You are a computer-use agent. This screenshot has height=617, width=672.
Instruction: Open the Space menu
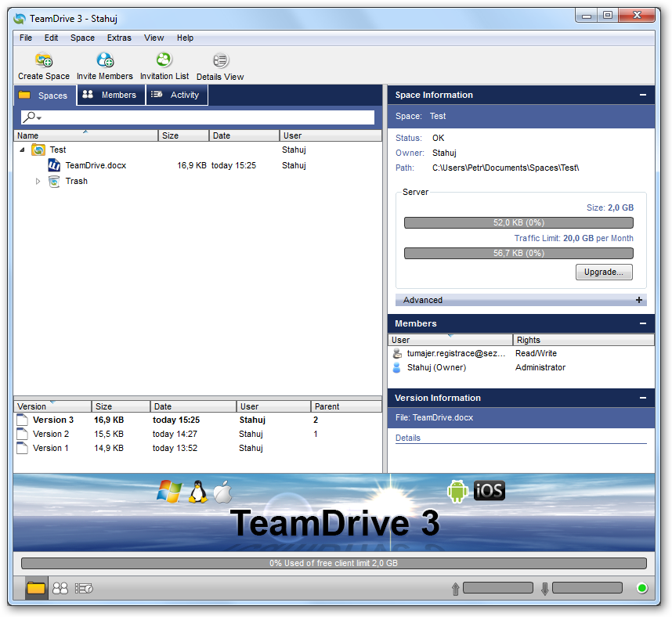point(83,38)
